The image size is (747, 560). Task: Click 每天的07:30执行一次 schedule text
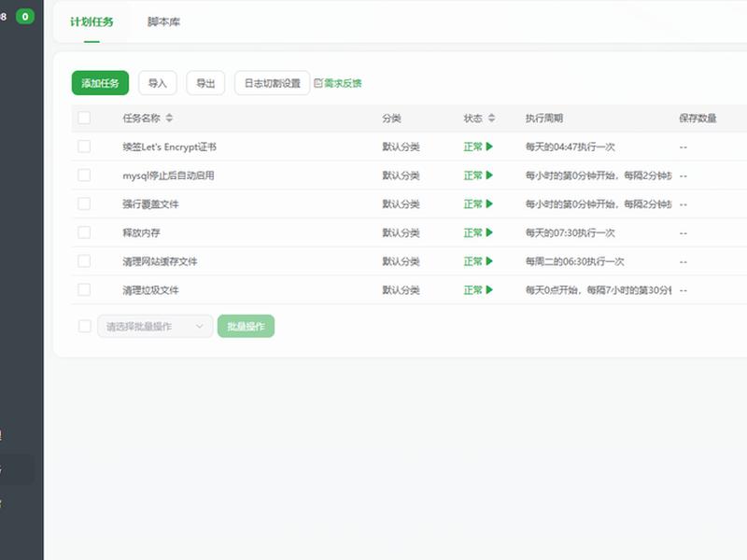[x=571, y=232]
